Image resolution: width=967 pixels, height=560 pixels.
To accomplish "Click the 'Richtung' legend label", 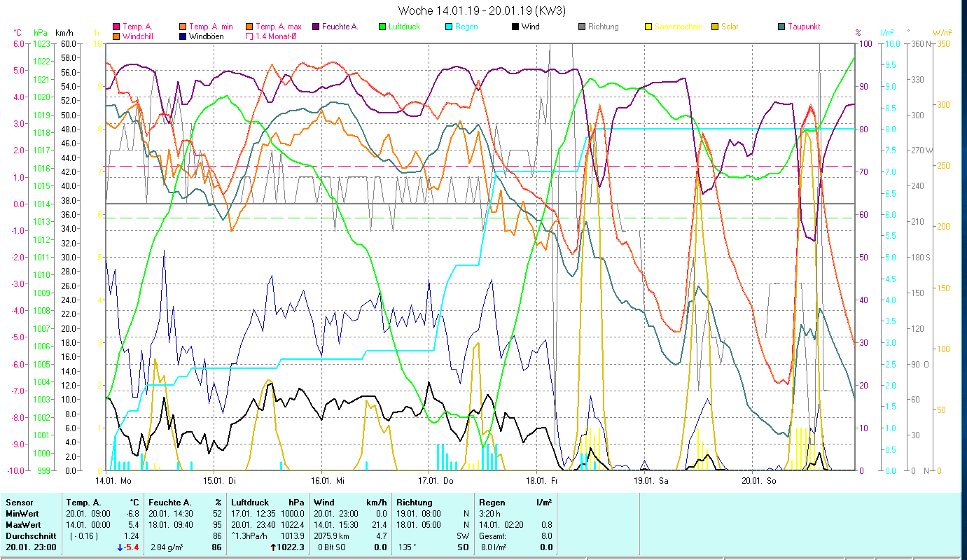I will 604,27.
